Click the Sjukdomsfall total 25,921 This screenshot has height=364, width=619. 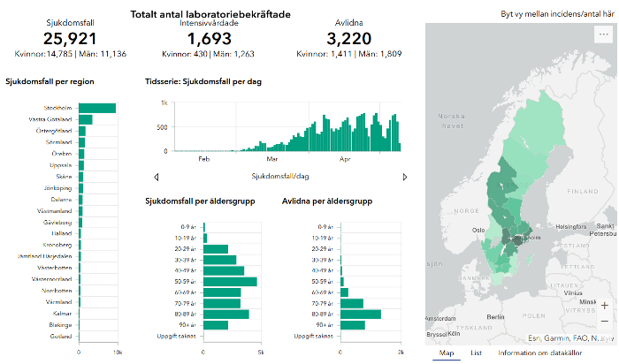70,39
